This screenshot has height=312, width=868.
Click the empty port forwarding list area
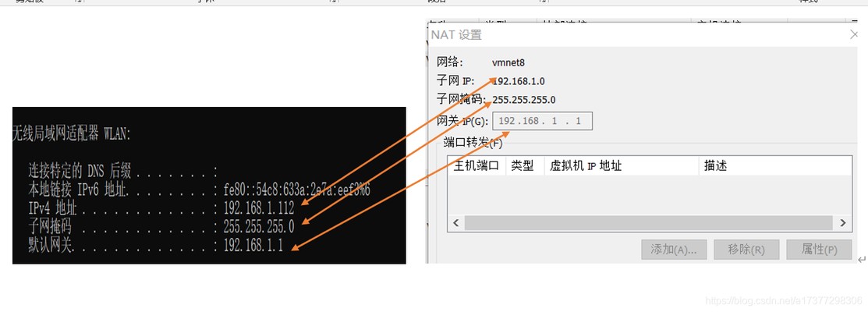(x=649, y=195)
